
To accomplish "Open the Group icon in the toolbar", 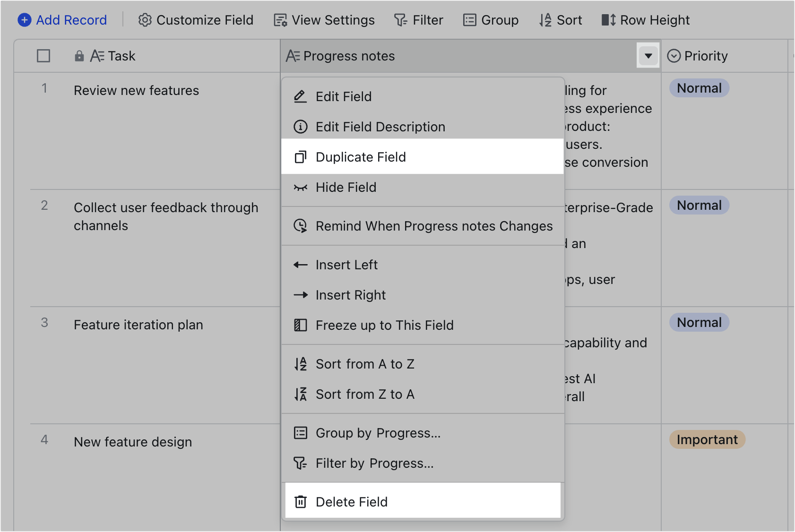I will click(469, 20).
